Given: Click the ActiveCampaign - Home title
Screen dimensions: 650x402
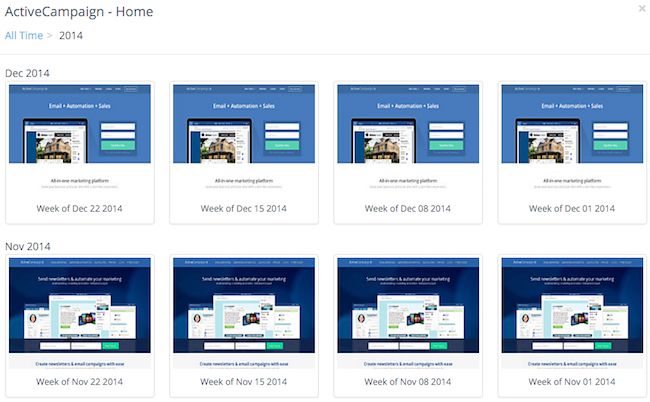Looking at the screenshot, I should coord(79,12).
